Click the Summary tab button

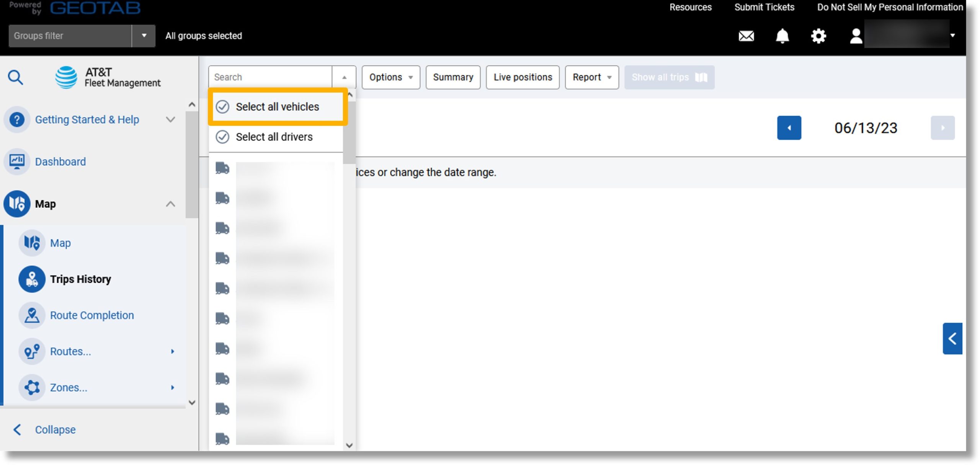click(452, 77)
